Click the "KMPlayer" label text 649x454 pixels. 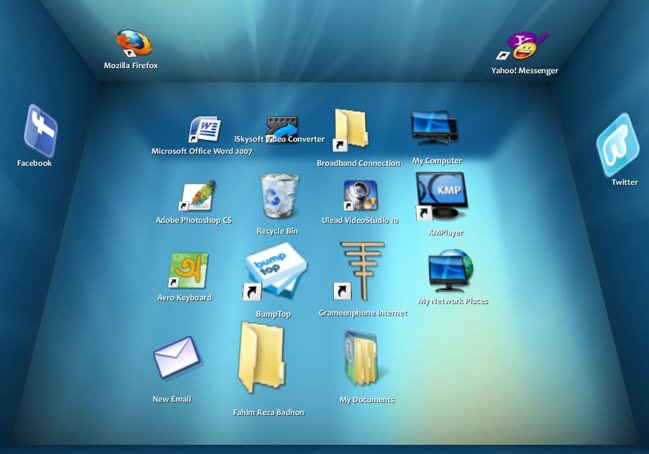[446, 233]
